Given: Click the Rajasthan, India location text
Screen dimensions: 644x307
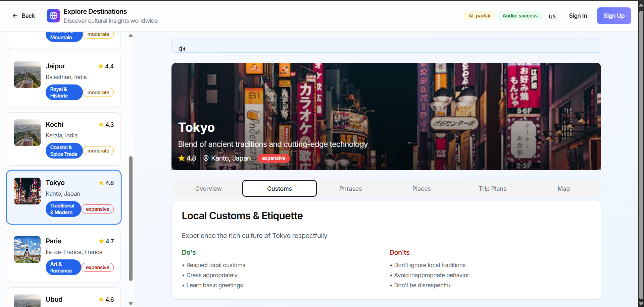Looking at the screenshot, I should (66, 77).
